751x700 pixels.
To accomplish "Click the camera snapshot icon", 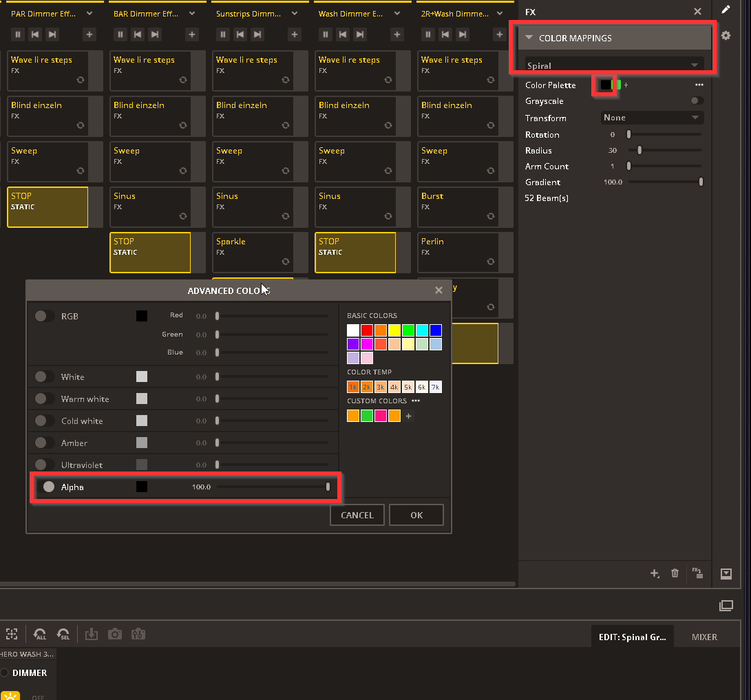I will 115,635.
